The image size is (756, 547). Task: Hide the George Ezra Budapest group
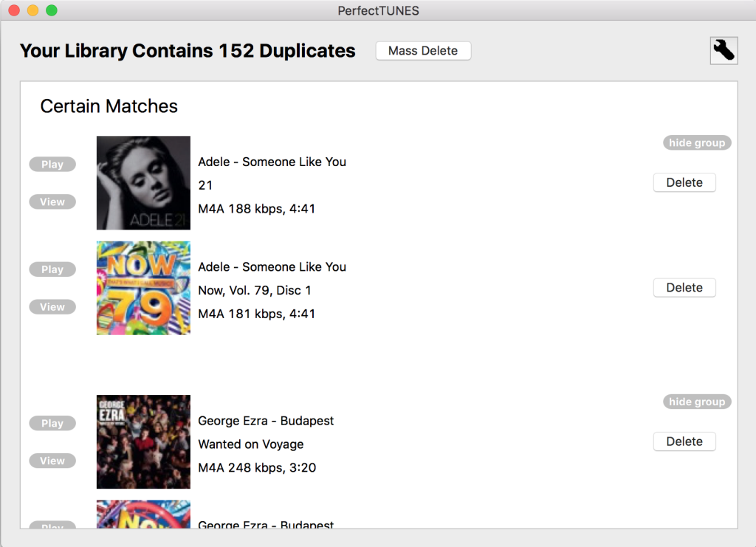pyautogui.click(x=697, y=402)
